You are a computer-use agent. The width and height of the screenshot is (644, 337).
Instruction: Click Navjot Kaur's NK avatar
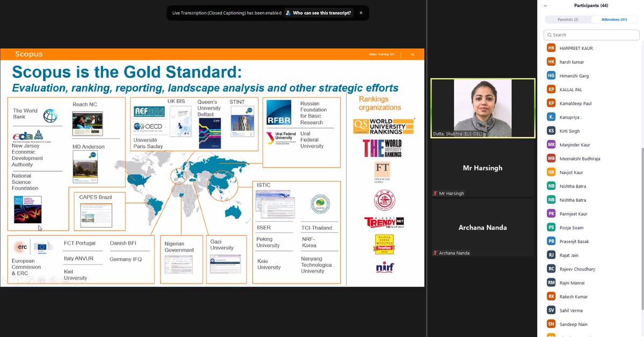[x=551, y=172]
